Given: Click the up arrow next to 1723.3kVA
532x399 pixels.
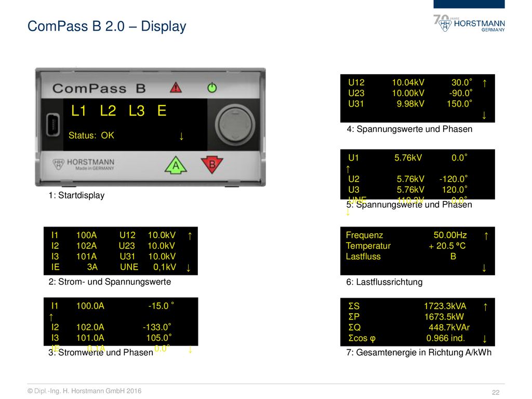Looking at the screenshot, I should pos(486,307).
